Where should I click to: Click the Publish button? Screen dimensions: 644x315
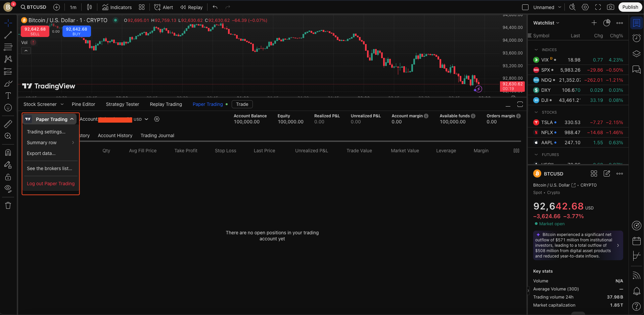630,7
